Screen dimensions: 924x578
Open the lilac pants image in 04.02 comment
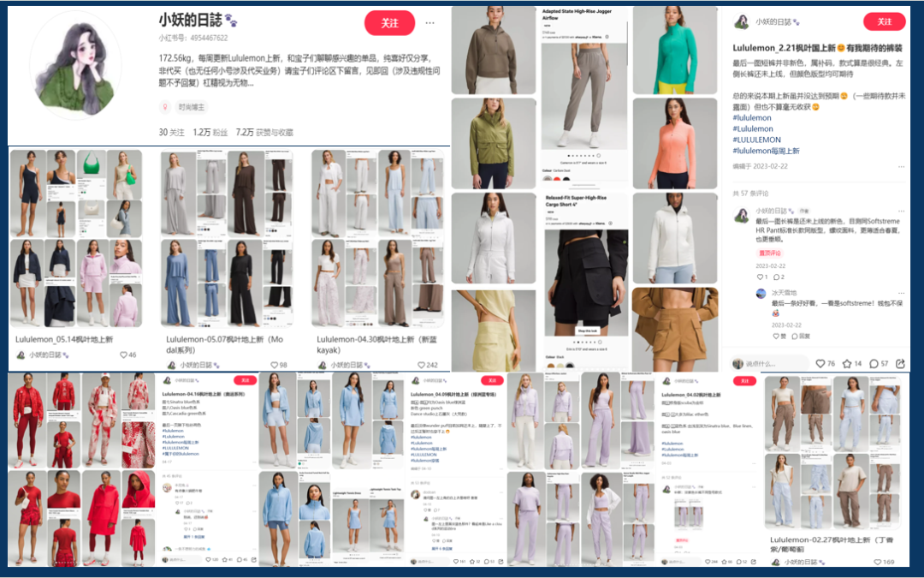pos(688,516)
